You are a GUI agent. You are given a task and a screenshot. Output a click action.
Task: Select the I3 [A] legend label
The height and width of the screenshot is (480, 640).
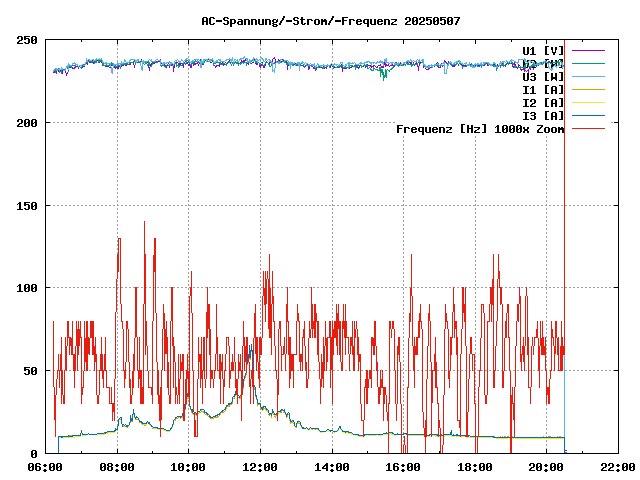point(543,115)
